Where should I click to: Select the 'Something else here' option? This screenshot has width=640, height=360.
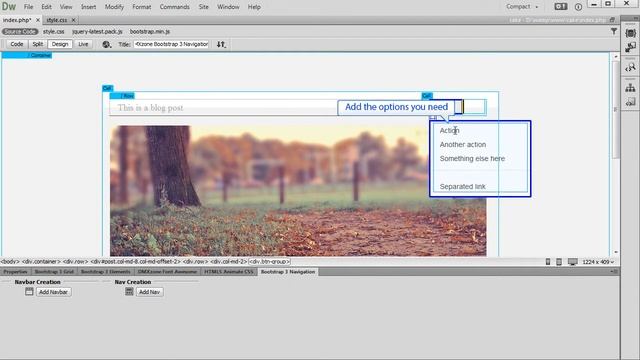(x=472, y=158)
